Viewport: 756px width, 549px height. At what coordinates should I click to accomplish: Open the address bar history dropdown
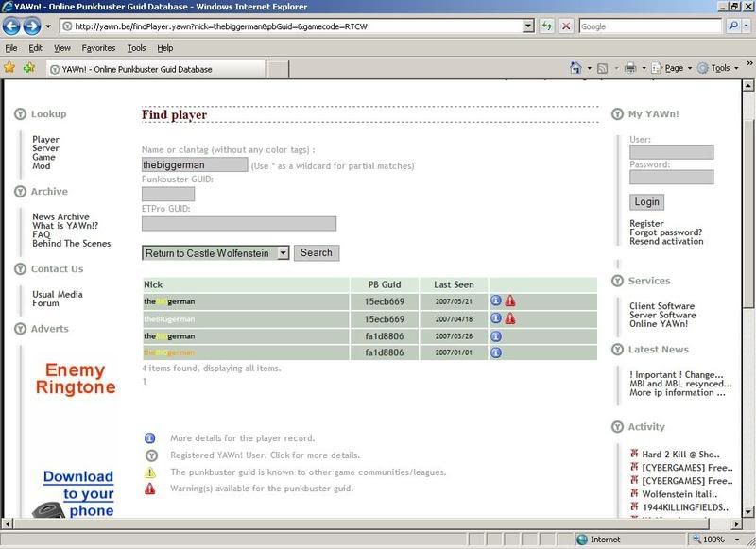point(528,26)
